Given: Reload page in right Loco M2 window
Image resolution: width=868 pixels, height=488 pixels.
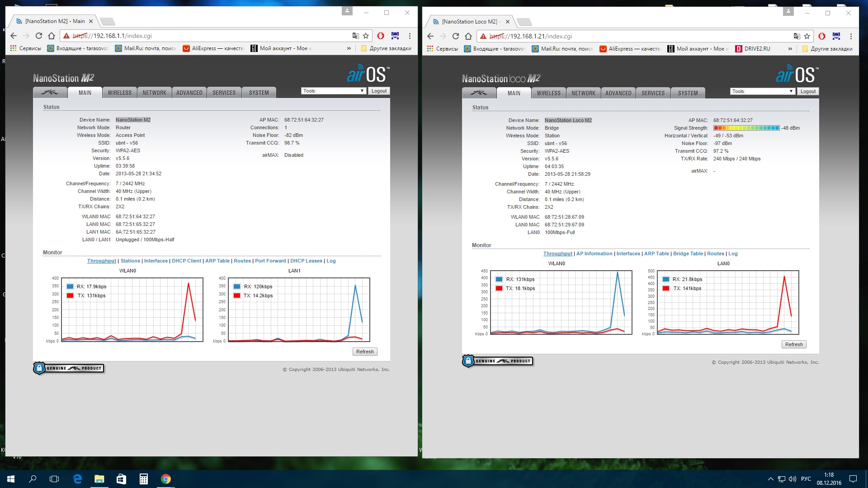Looking at the screenshot, I should click(456, 36).
